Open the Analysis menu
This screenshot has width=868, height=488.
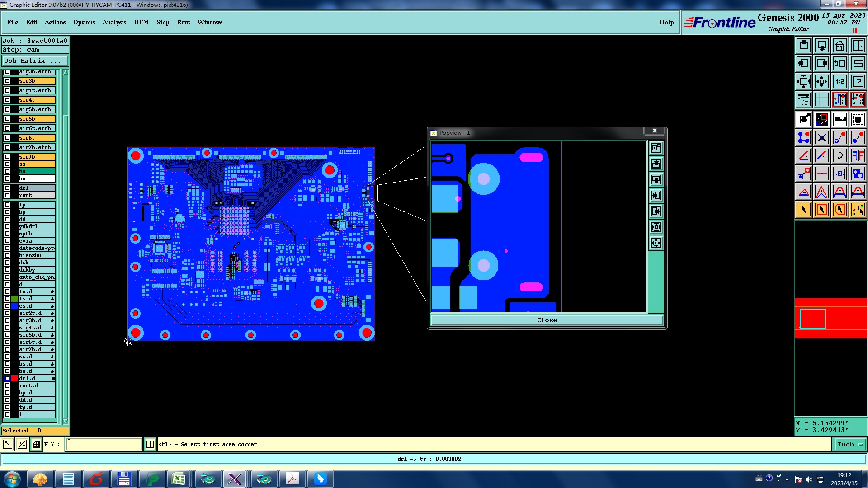click(x=114, y=22)
